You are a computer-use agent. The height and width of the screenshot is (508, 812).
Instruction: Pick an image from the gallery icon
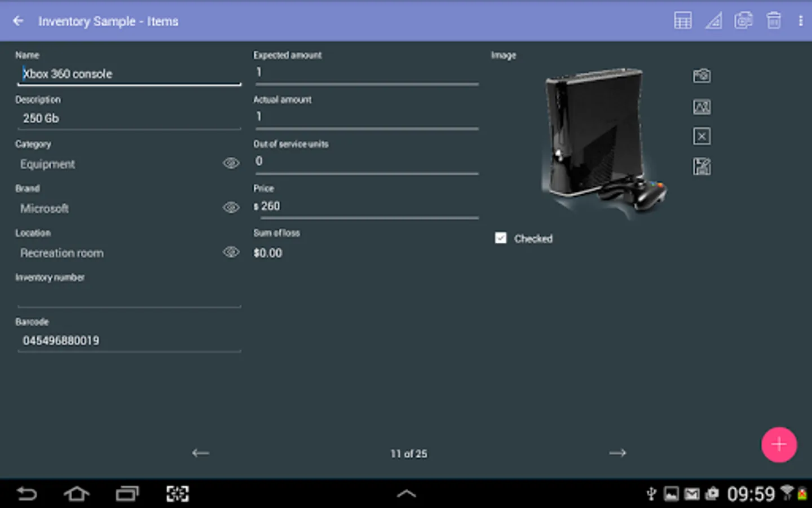coord(701,106)
